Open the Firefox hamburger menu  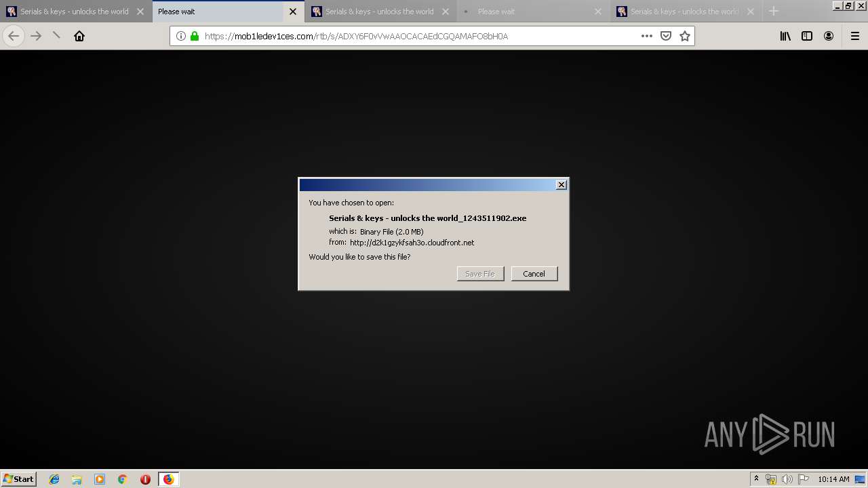[854, 36]
